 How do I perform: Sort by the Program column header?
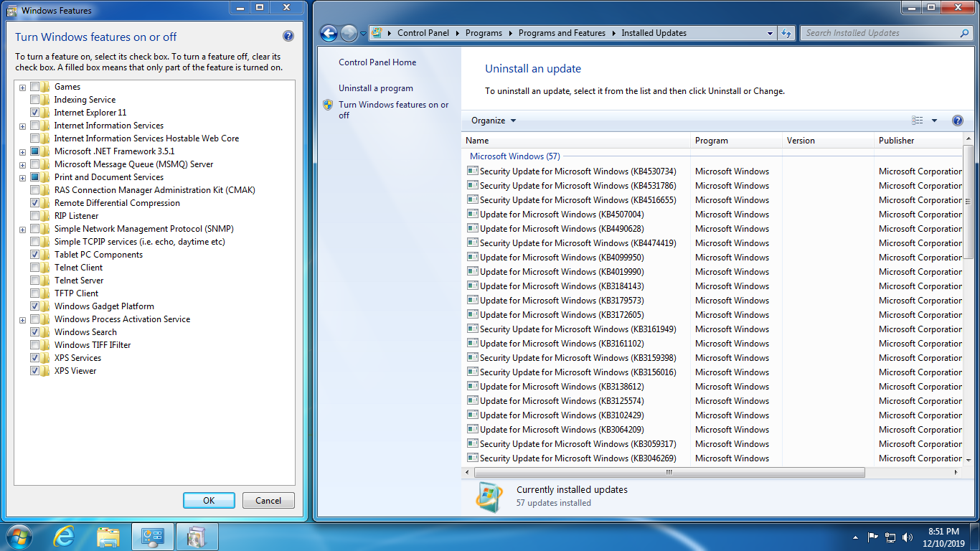[x=736, y=141]
